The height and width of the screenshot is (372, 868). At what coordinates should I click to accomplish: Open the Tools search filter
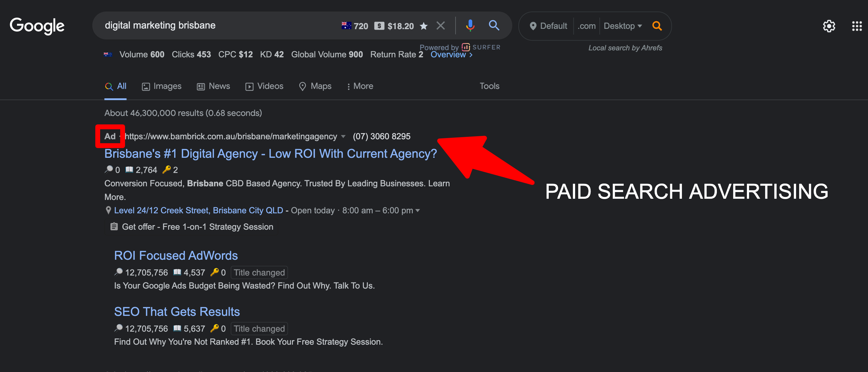coord(489,86)
